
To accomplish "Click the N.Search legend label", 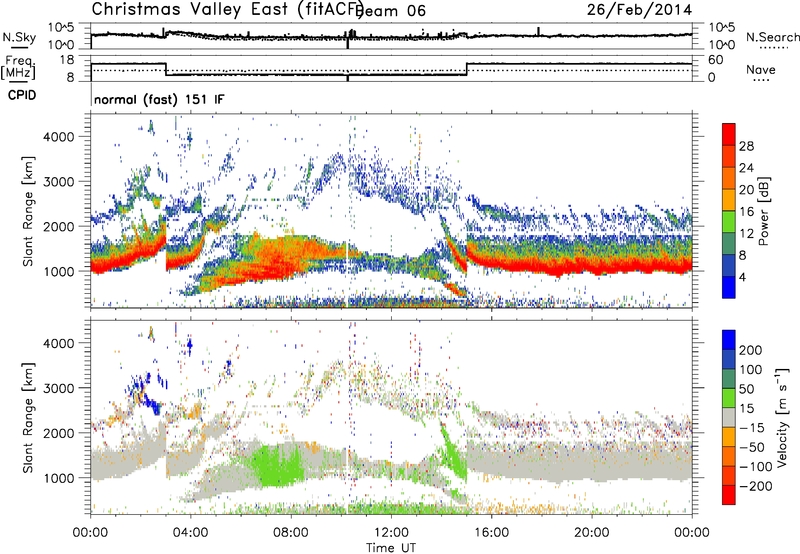I will click(772, 37).
